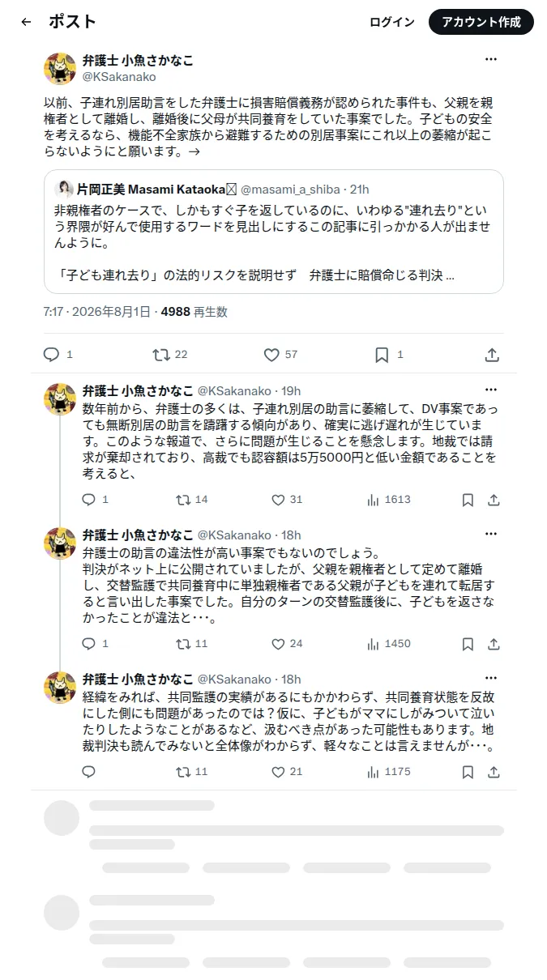This screenshot has width=547, height=980.
Task: View analytics showing 1450 views
Action: point(388,644)
